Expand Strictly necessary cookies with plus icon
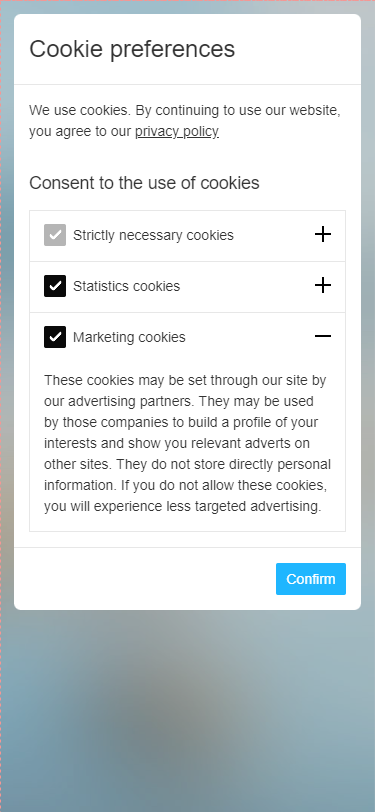This screenshot has height=812, width=375. click(323, 235)
